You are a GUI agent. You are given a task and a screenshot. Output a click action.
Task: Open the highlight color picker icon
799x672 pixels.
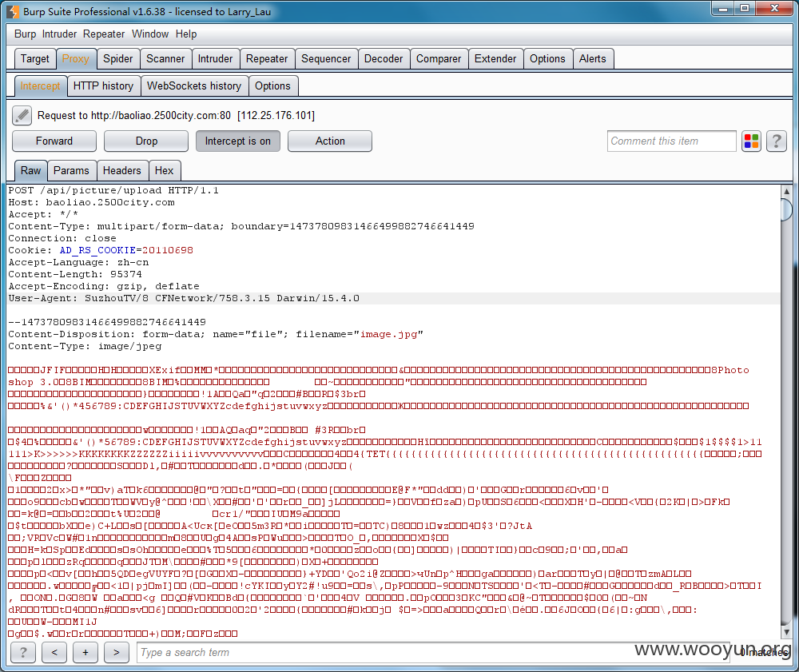[x=751, y=141]
